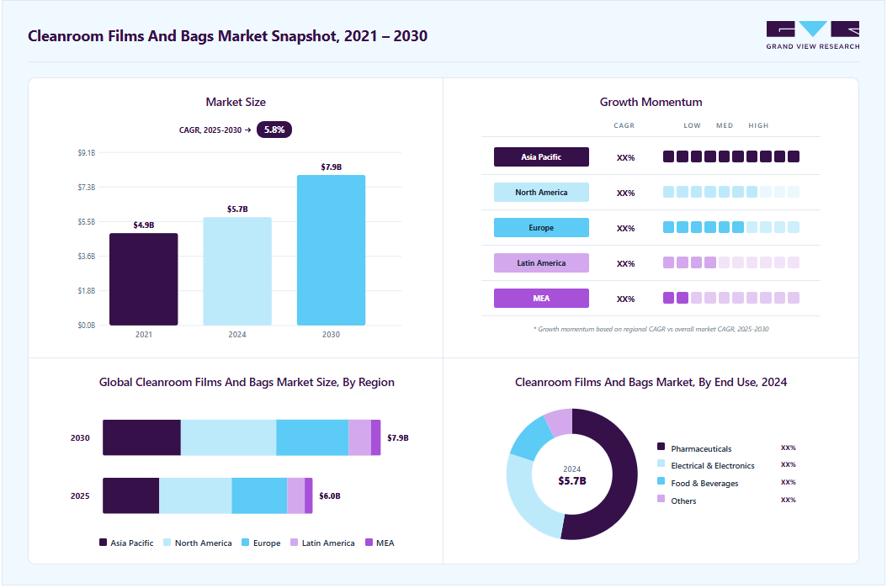Click the Europe legend swatch below region chart
This screenshot has height=588, width=887.
[x=245, y=543]
